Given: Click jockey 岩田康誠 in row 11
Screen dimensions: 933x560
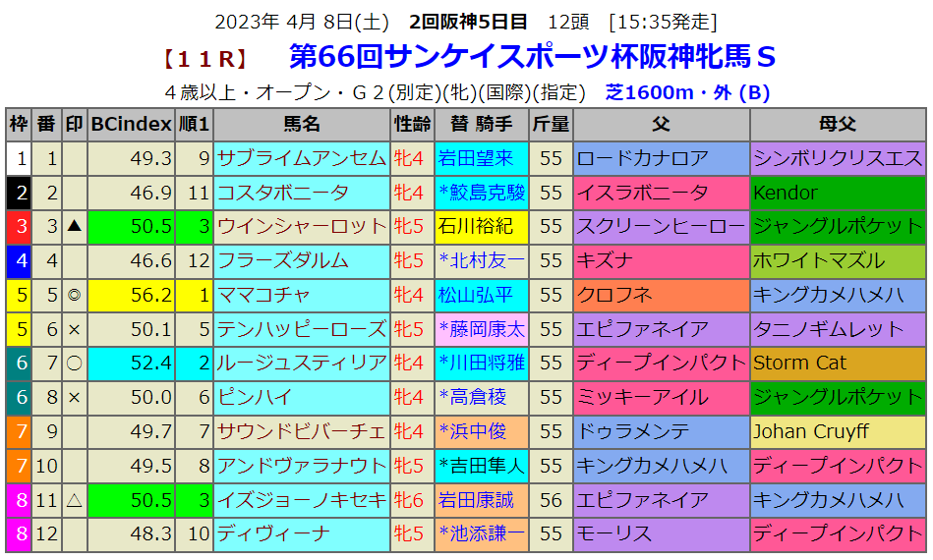Looking at the screenshot, I should (476, 500).
